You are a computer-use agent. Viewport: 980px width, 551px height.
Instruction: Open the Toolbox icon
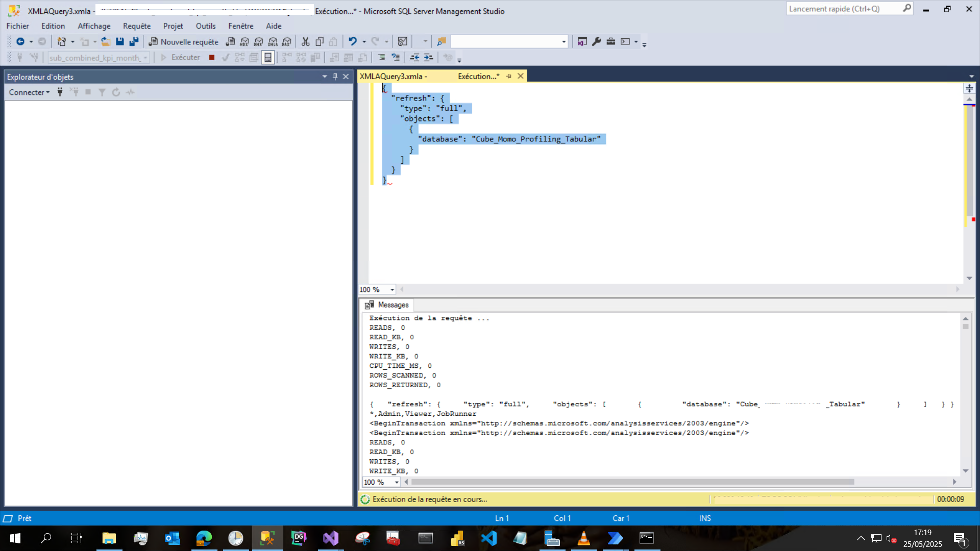tap(611, 41)
